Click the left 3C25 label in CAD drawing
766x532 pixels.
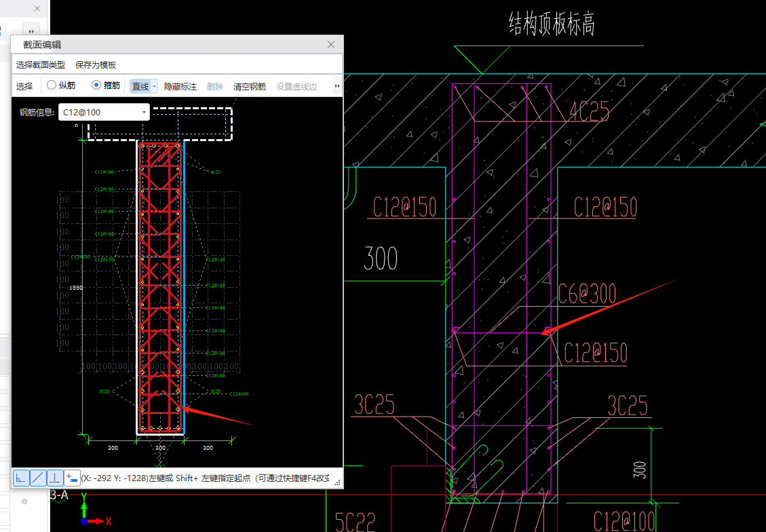pyautogui.click(x=374, y=404)
